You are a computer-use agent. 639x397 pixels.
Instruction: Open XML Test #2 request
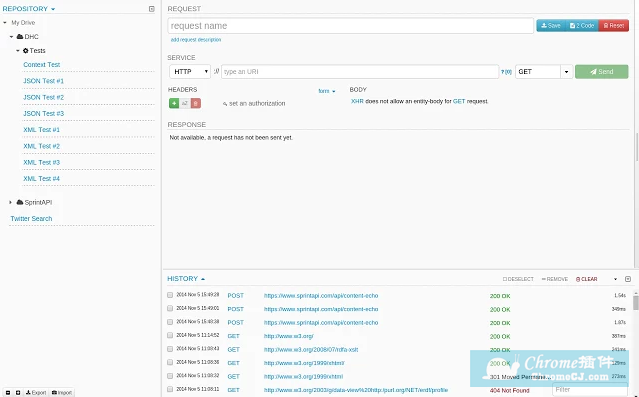42,146
